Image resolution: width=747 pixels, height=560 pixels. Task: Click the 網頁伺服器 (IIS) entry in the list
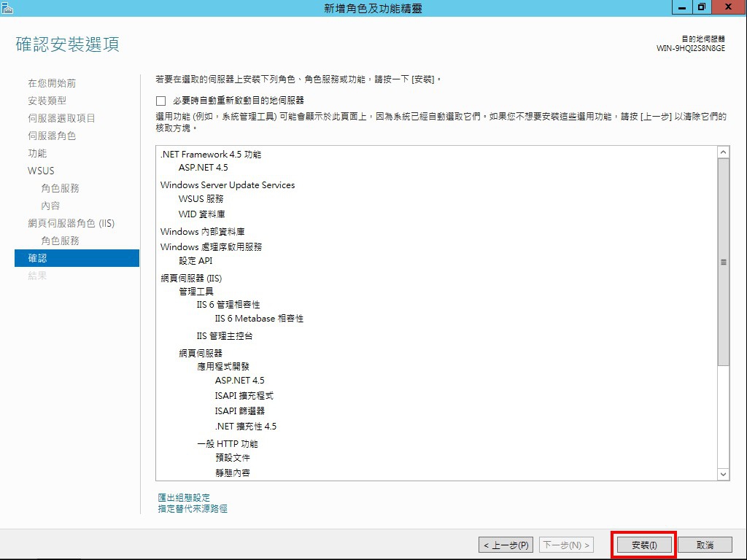coord(192,278)
